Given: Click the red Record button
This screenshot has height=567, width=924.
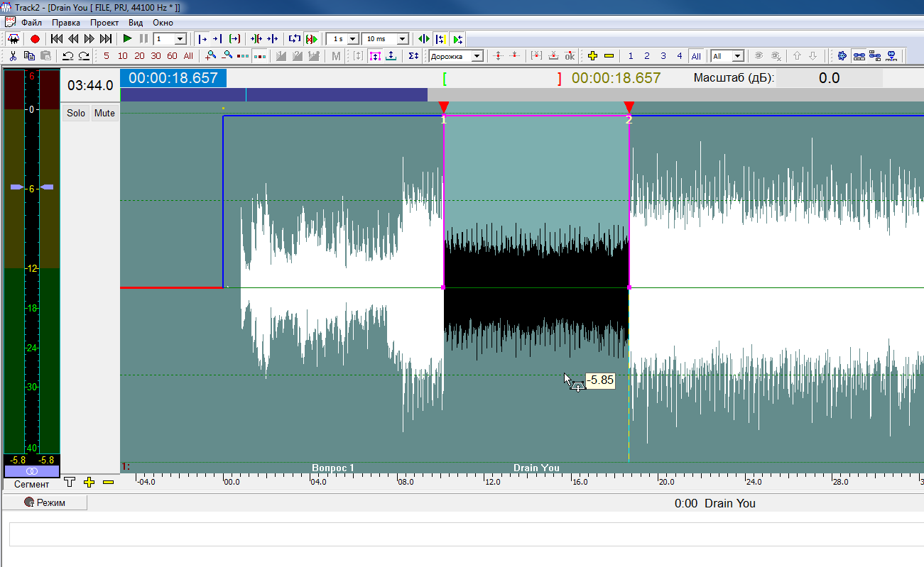Looking at the screenshot, I should [35, 39].
